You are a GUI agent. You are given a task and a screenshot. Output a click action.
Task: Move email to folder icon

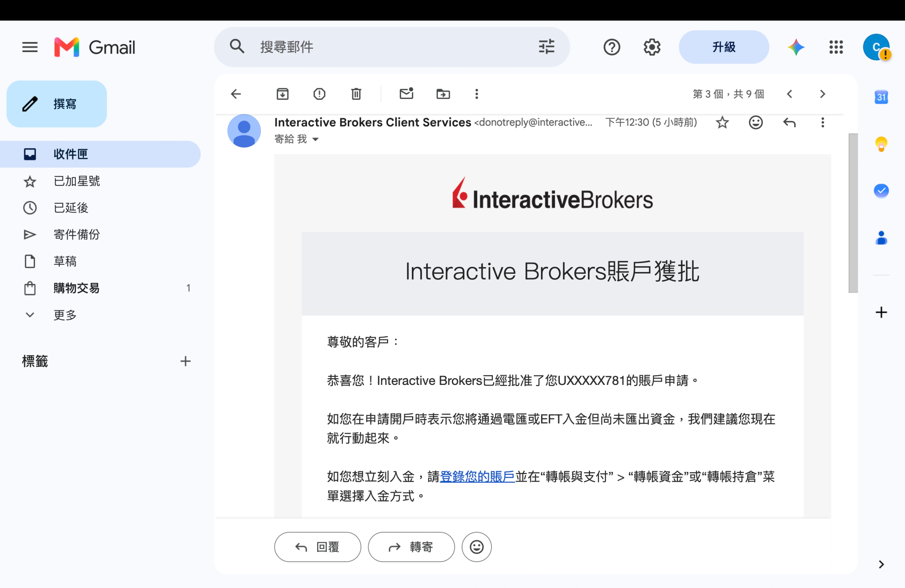443,94
